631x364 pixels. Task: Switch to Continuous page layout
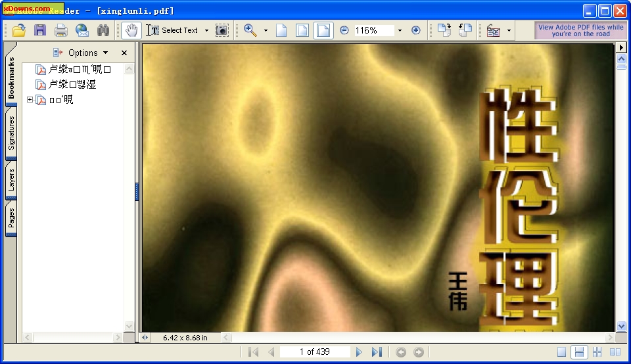(x=579, y=352)
